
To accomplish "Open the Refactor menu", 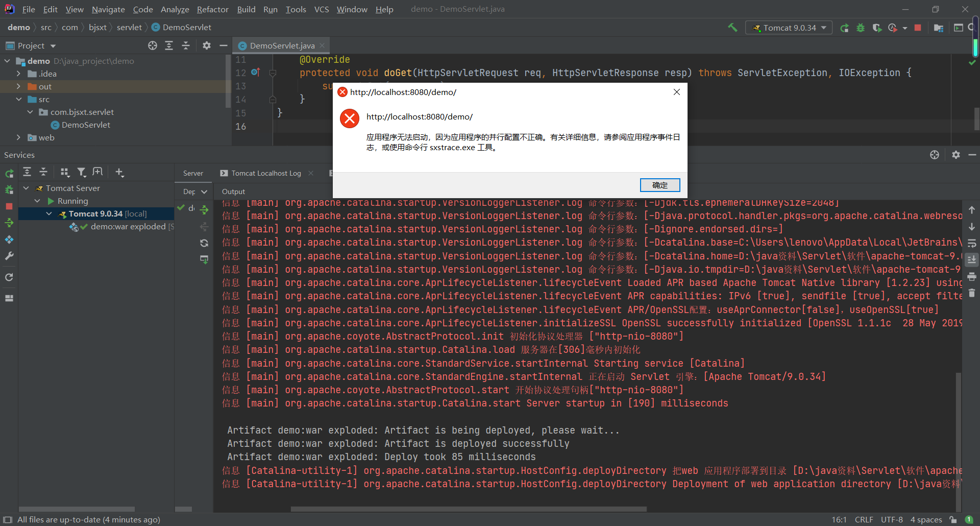I will coord(212,9).
